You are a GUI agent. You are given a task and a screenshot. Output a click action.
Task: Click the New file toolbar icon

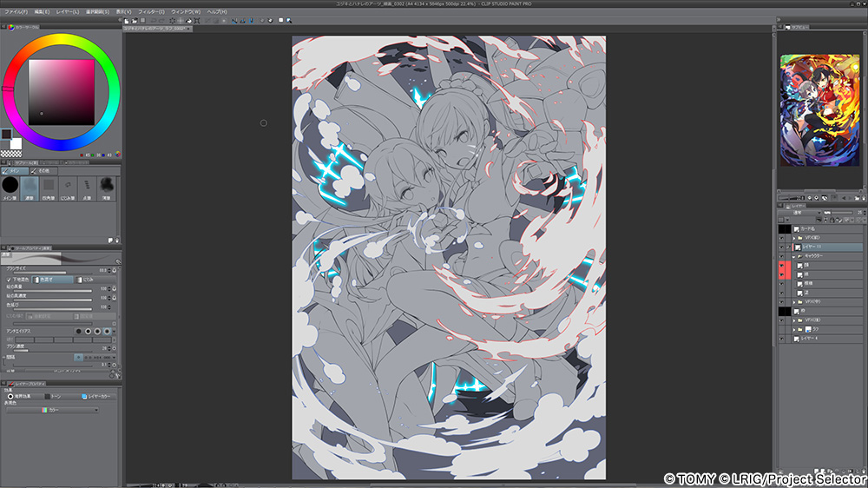pos(127,21)
